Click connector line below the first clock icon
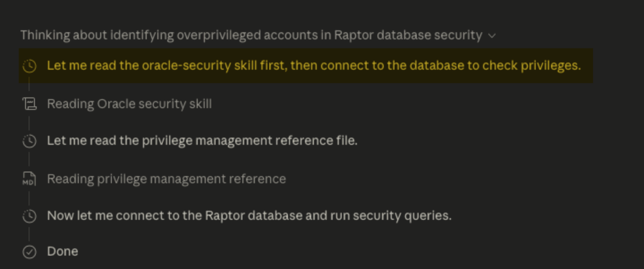This screenshot has width=644, height=269. 29,85
